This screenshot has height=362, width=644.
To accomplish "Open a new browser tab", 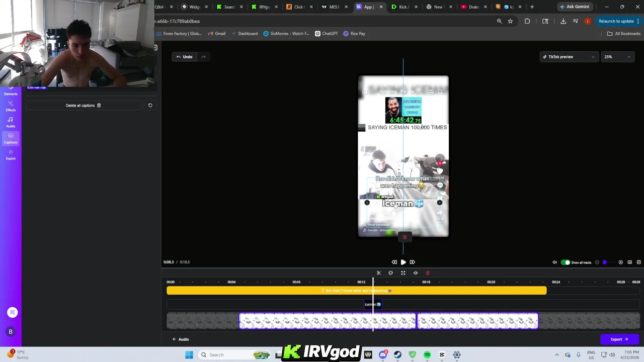I will pyautogui.click(x=532, y=7).
